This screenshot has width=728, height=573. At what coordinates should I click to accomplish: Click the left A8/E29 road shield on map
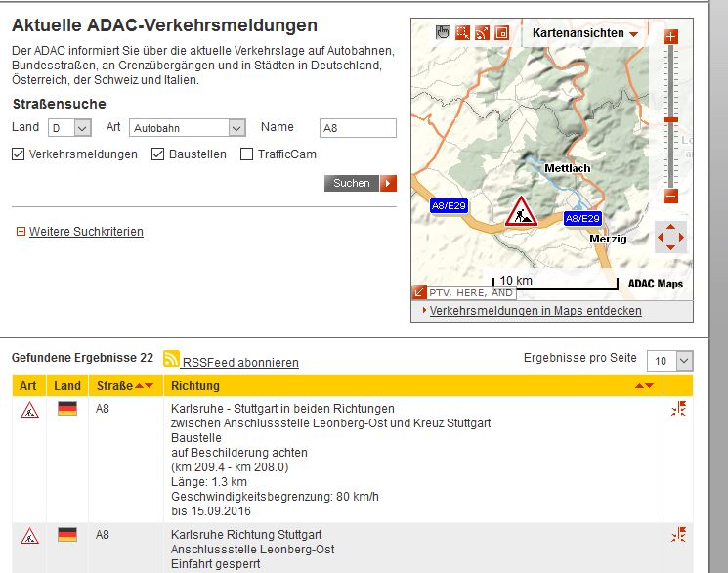449,206
